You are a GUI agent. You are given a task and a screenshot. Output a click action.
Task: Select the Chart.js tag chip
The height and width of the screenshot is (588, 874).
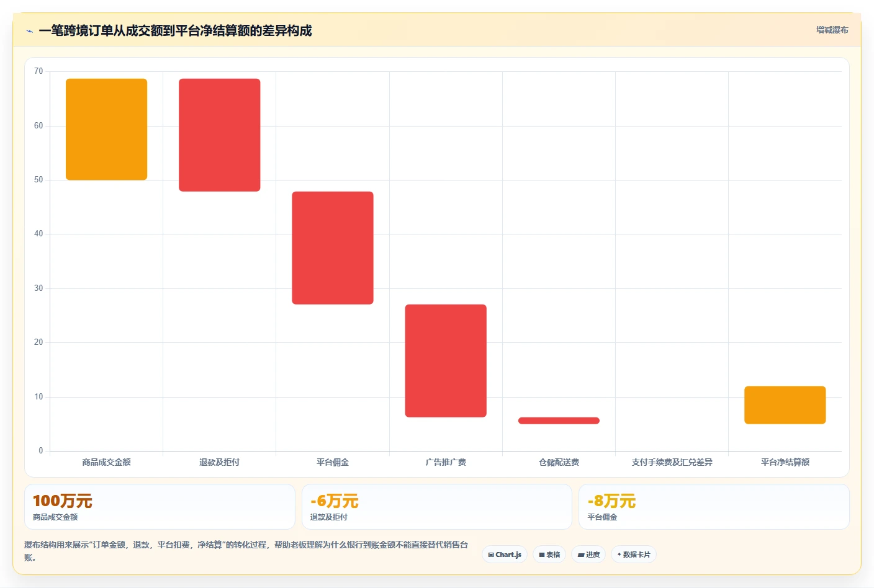pos(505,555)
